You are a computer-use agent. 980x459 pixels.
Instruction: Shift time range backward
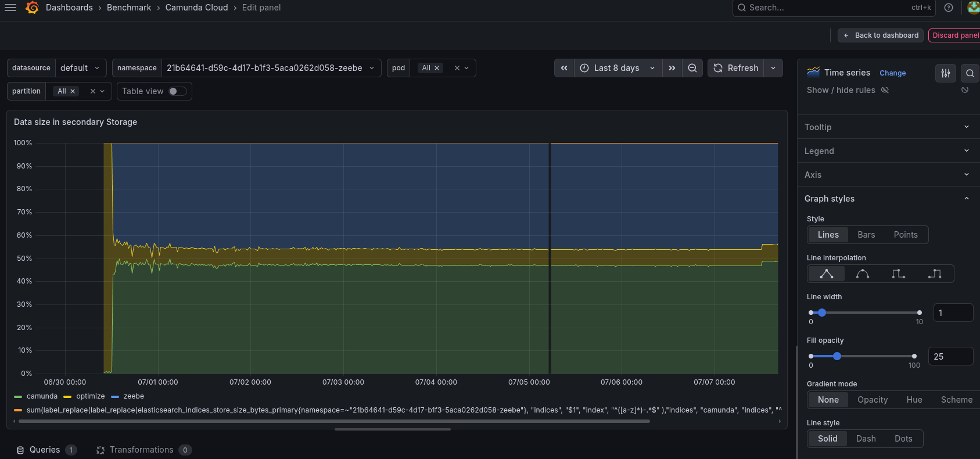pos(564,68)
